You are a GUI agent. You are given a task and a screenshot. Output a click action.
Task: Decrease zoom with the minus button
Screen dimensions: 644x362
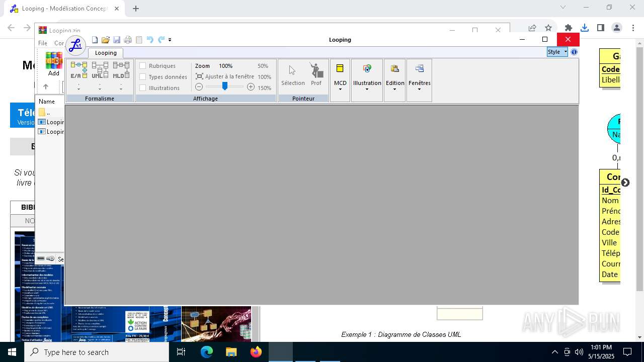click(x=199, y=87)
